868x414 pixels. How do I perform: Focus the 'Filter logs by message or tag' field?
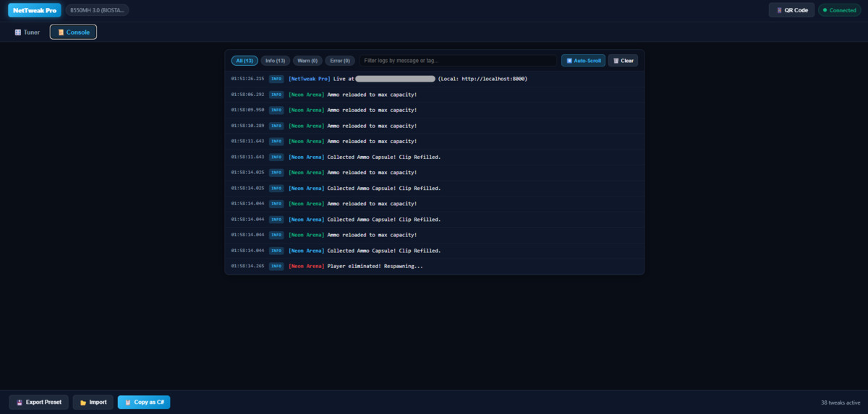[459, 61]
